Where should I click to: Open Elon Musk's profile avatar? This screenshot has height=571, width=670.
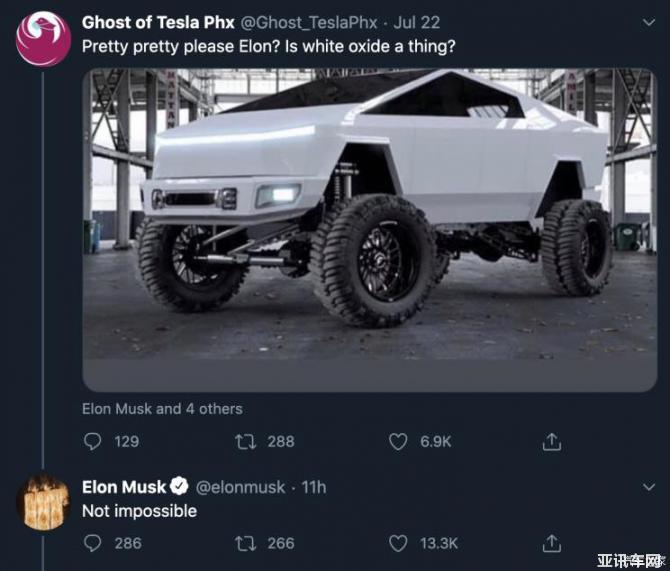[43, 503]
